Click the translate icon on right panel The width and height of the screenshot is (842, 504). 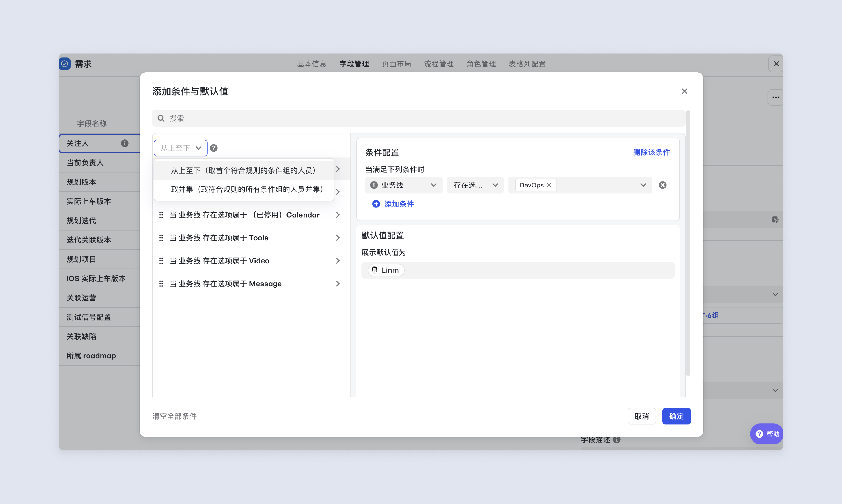click(775, 220)
